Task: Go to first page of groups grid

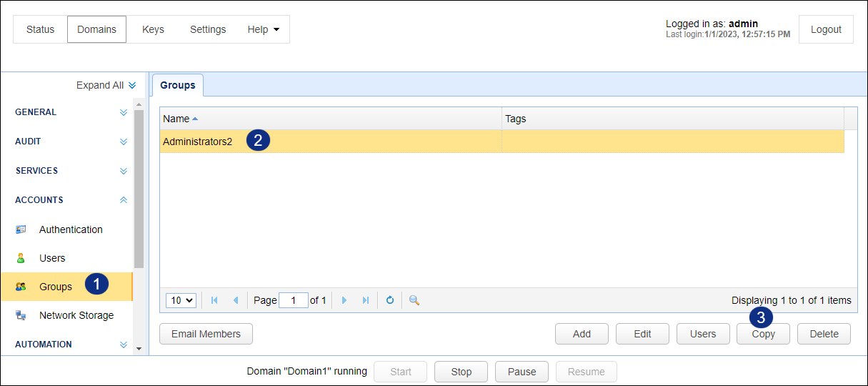Action: pos(214,300)
